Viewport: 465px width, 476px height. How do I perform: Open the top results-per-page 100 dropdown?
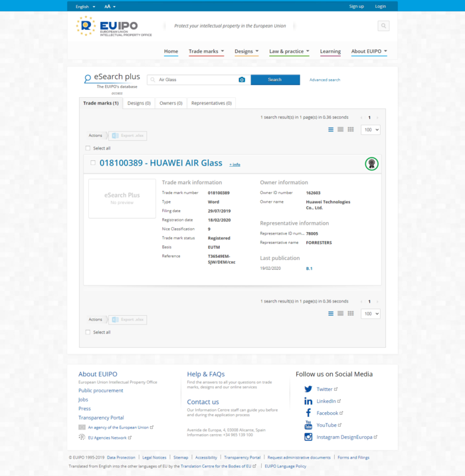(x=371, y=130)
